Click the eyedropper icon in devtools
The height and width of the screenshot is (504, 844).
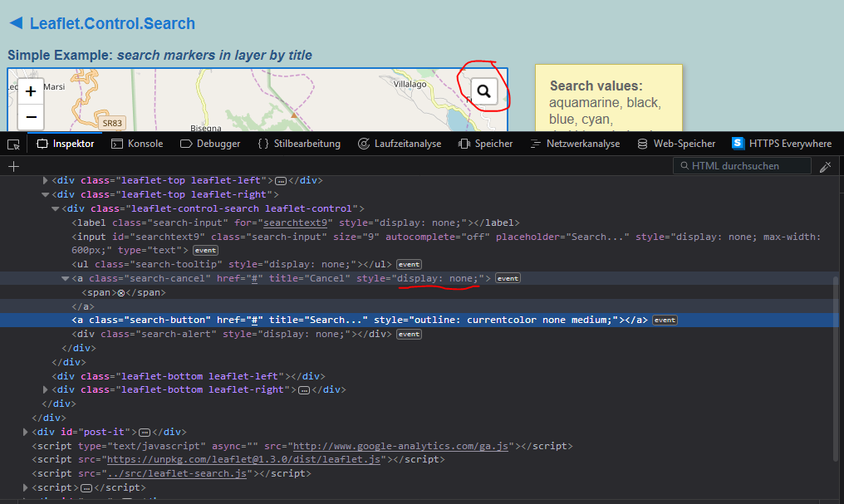click(825, 166)
